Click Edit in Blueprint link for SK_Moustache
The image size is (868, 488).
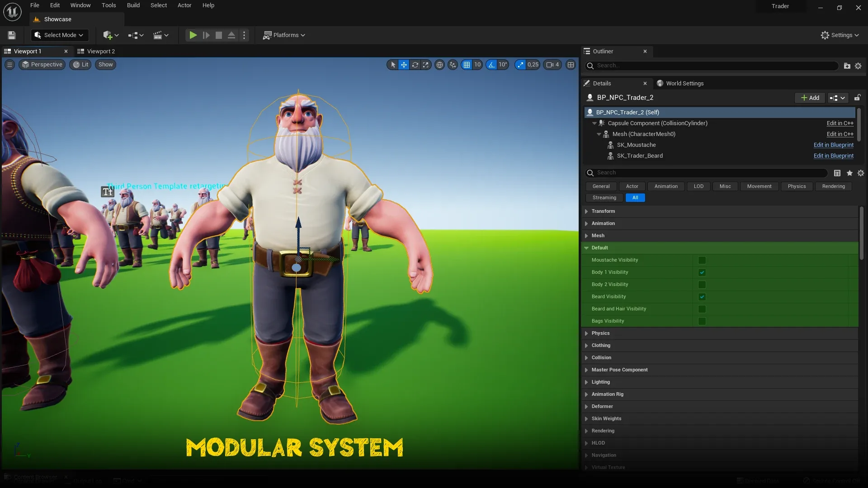tap(833, 145)
